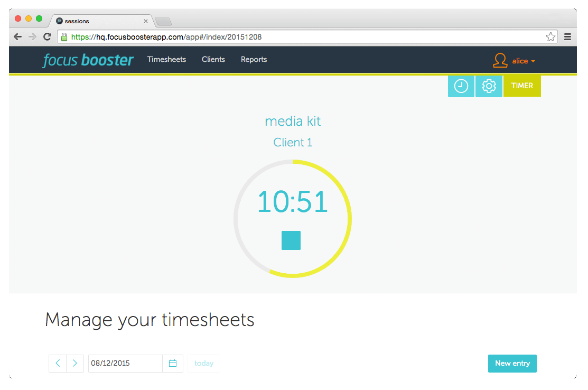This screenshot has height=390, width=588.
Task: Open the Timesheets menu item
Action: click(x=166, y=59)
